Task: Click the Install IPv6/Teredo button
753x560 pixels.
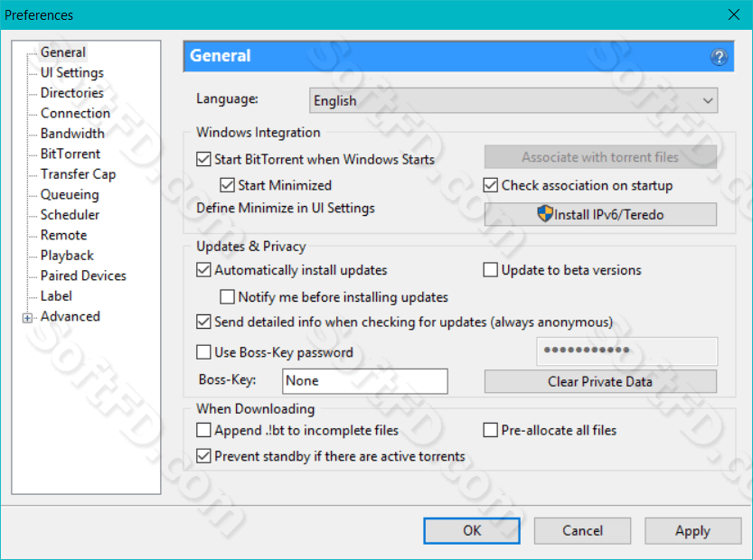Action: click(600, 214)
